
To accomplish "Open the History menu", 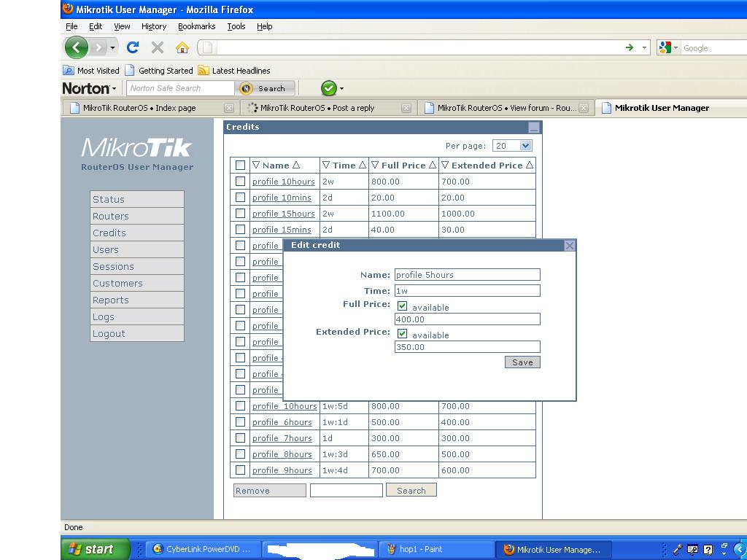I will click(x=154, y=27).
